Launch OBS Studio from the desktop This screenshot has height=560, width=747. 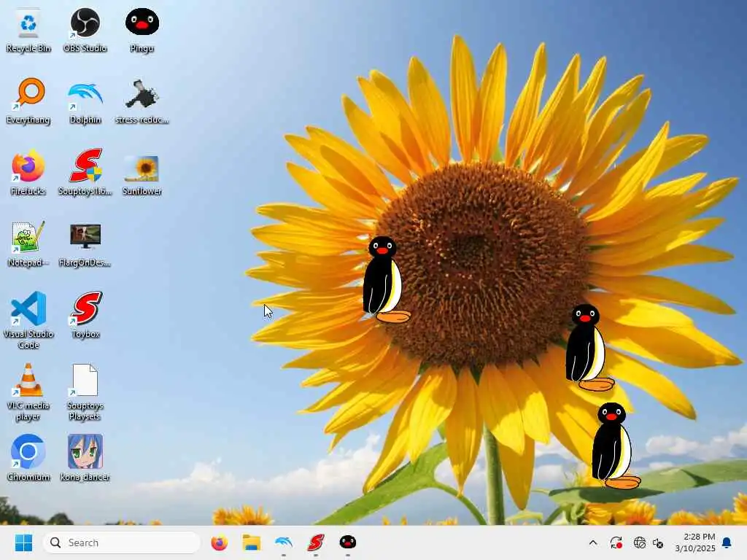click(x=85, y=29)
